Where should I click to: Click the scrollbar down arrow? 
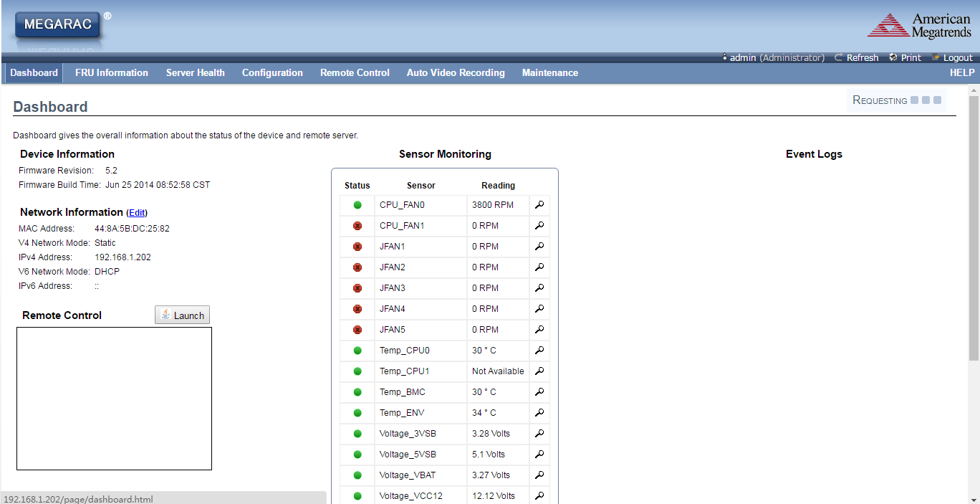974,499
